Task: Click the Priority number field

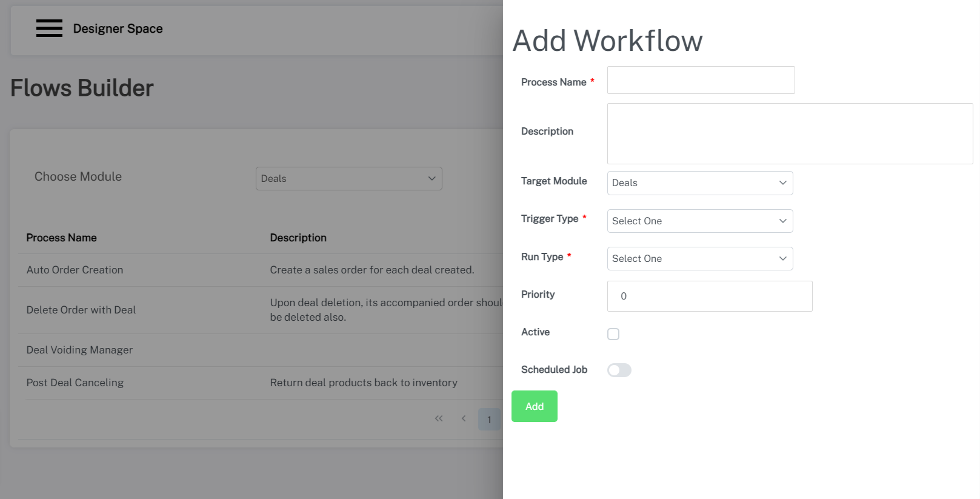Action: 709,296
